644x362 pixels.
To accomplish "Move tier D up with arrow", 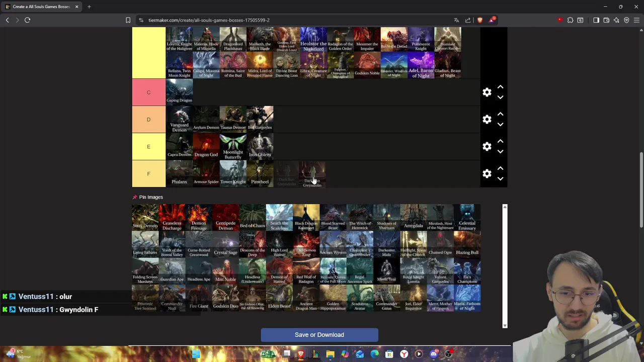I will coord(500,114).
